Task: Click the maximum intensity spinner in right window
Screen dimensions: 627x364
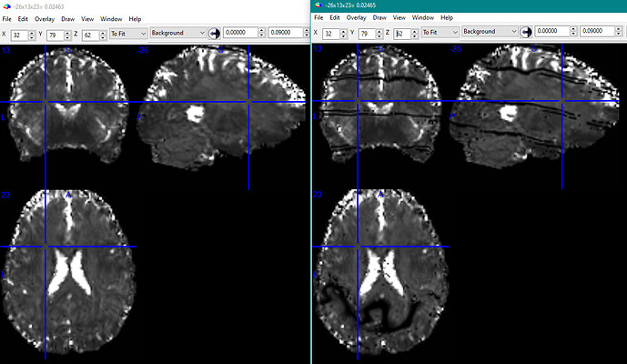Action: [x=619, y=31]
